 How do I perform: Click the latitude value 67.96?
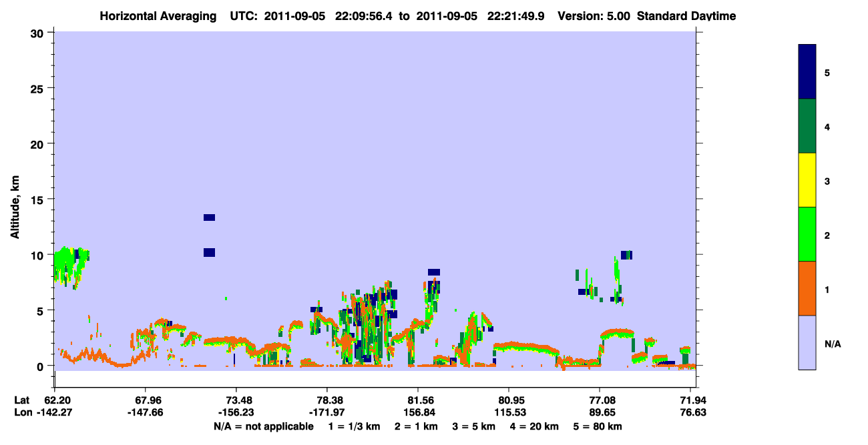click(x=146, y=400)
